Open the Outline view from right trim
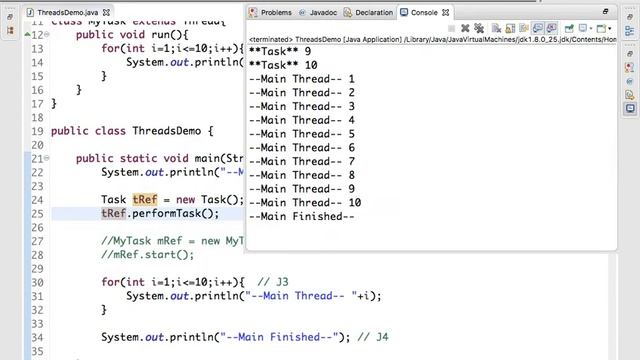 tap(630, 31)
